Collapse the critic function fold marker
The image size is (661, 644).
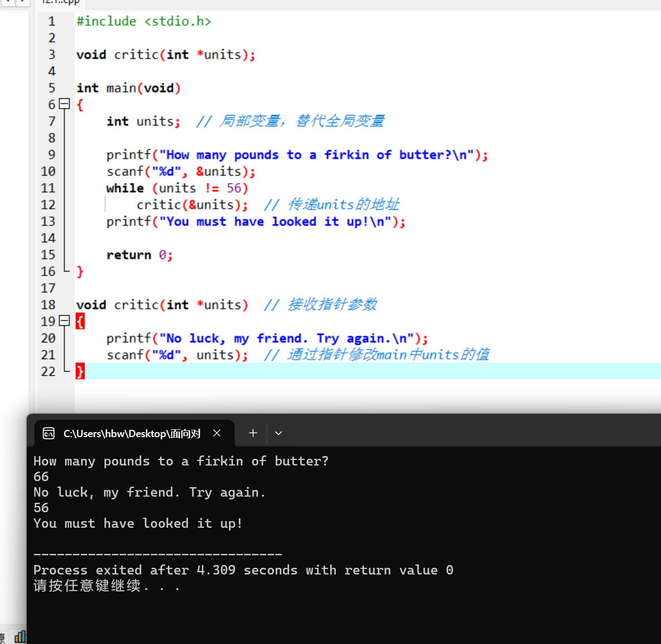point(64,321)
